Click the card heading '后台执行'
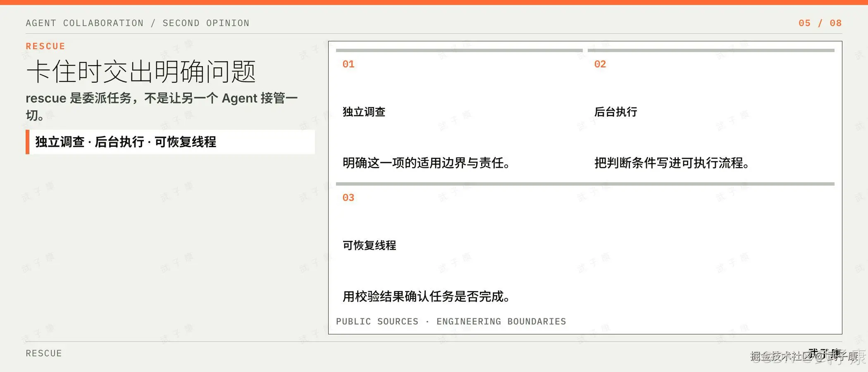The height and width of the screenshot is (372, 868). tap(616, 112)
